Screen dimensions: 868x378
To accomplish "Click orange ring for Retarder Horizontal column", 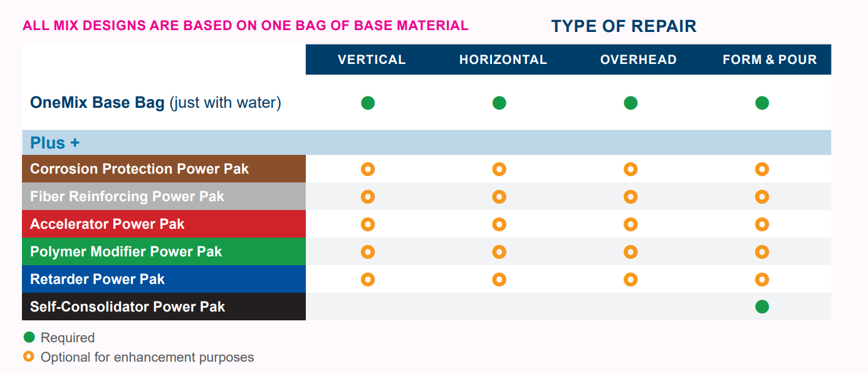I will [x=499, y=279].
